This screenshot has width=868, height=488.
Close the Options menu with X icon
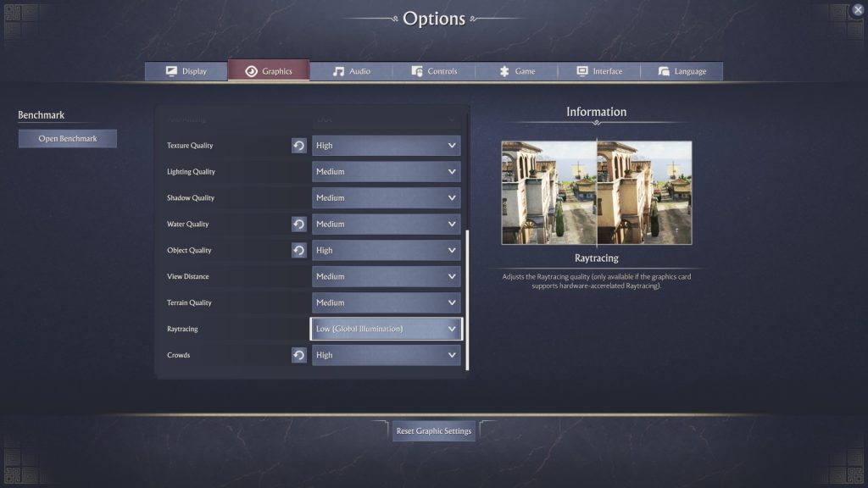coord(857,10)
